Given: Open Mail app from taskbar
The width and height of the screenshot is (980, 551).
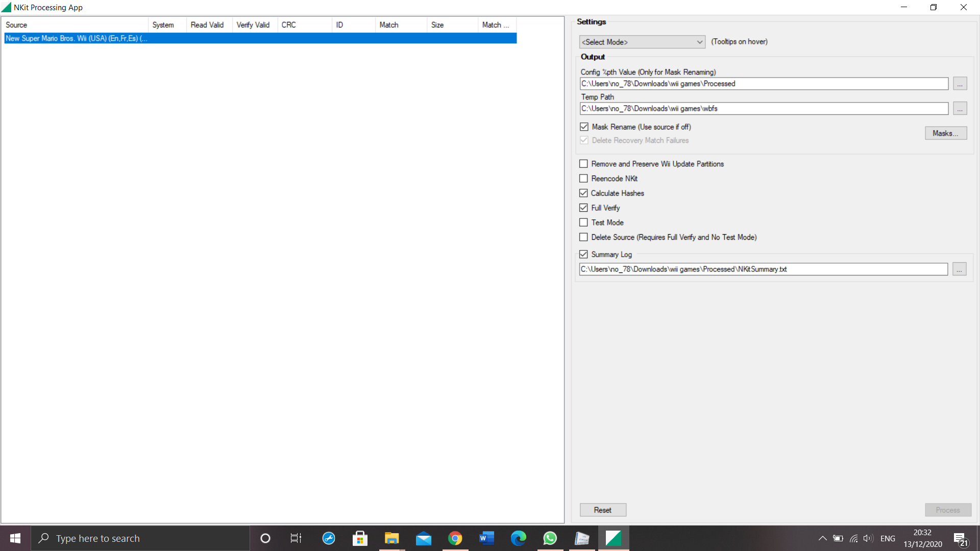Looking at the screenshot, I should point(423,538).
